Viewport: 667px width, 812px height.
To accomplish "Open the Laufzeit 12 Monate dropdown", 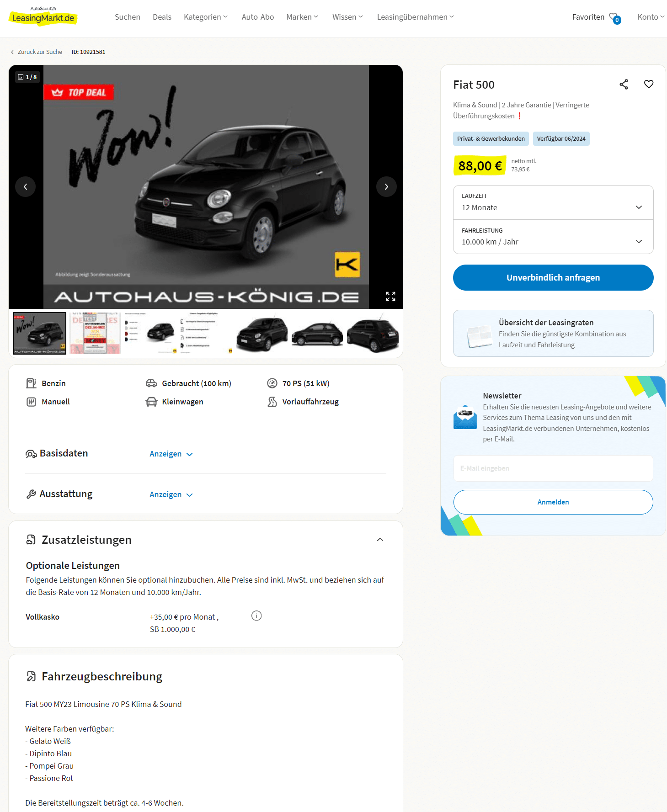I will pos(553,202).
